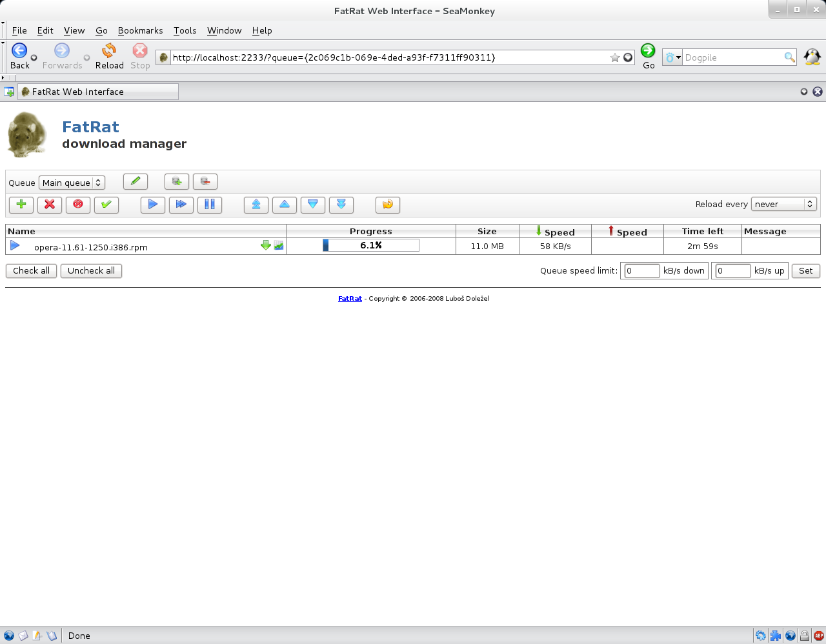Click the green pencil edit-queue button
This screenshot has height=644, width=826.
coord(136,181)
